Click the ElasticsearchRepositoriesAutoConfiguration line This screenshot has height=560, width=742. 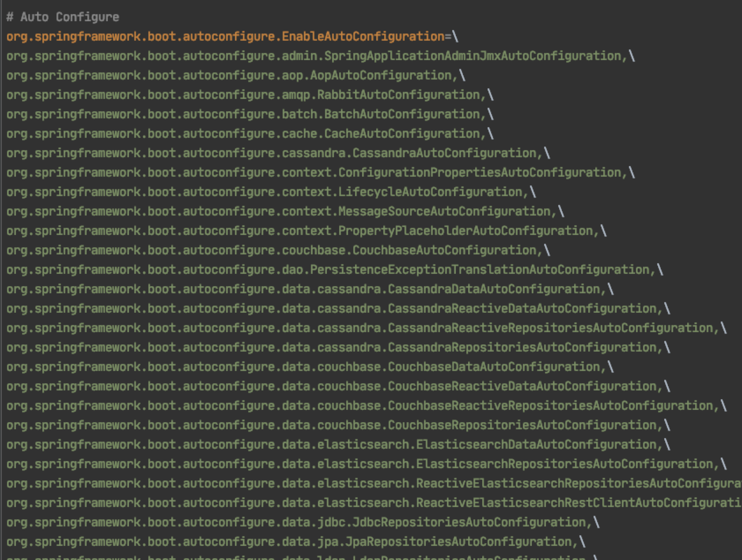click(367, 464)
